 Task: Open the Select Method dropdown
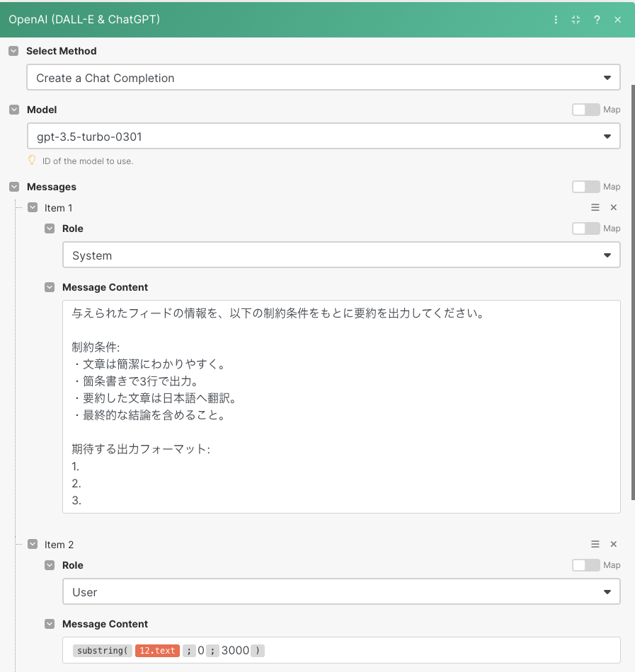[x=324, y=78]
